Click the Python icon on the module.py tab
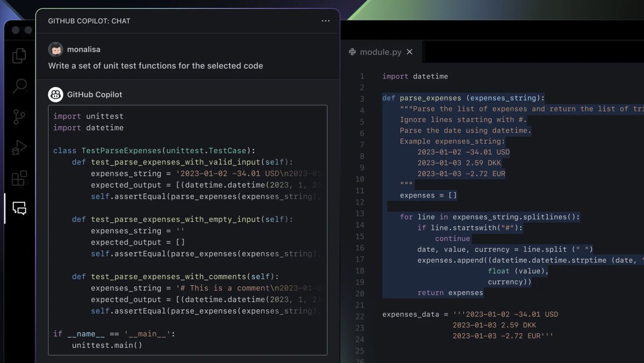The height and width of the screenshot is (363, 644). [x=353, y=52]
